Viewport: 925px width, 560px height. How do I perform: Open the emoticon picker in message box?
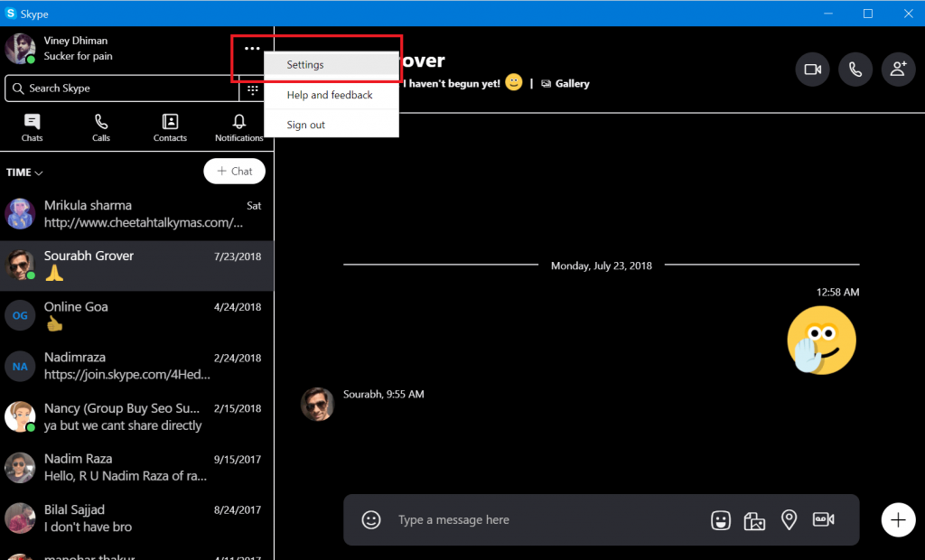(371, 520)
